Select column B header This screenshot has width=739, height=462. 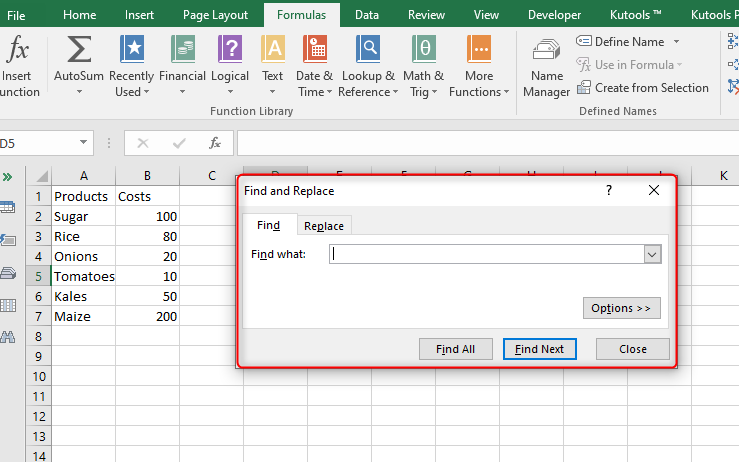pos(148,176)
